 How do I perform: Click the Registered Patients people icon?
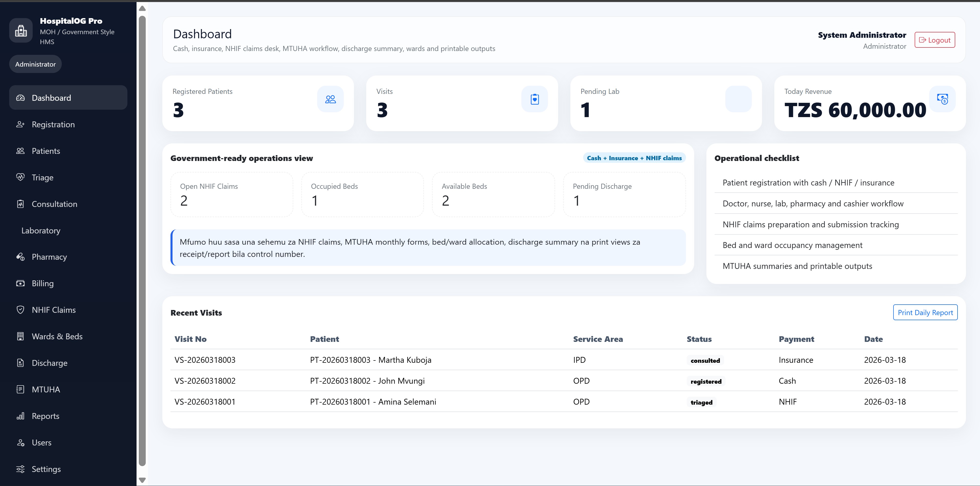(330, 99)
